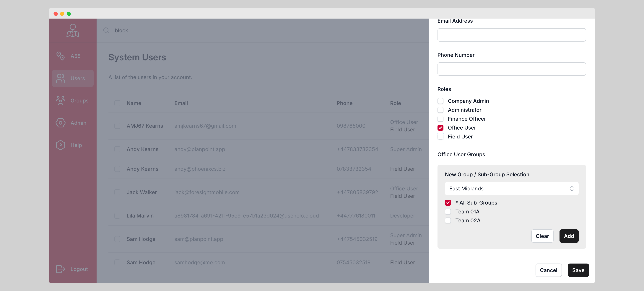Click the Users people icon in sidebar
The width and height of the screenshot is (644, 291).
coord(60,78)
